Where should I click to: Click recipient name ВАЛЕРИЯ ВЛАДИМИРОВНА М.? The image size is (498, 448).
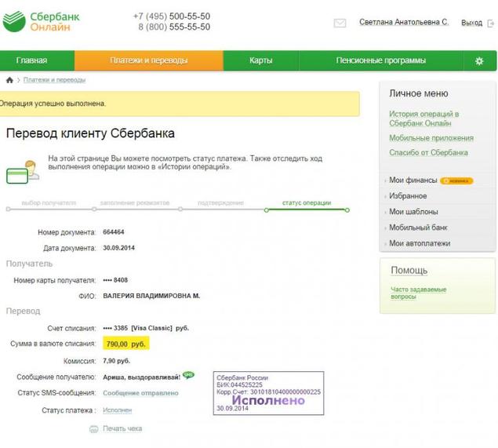coord(151,296)
